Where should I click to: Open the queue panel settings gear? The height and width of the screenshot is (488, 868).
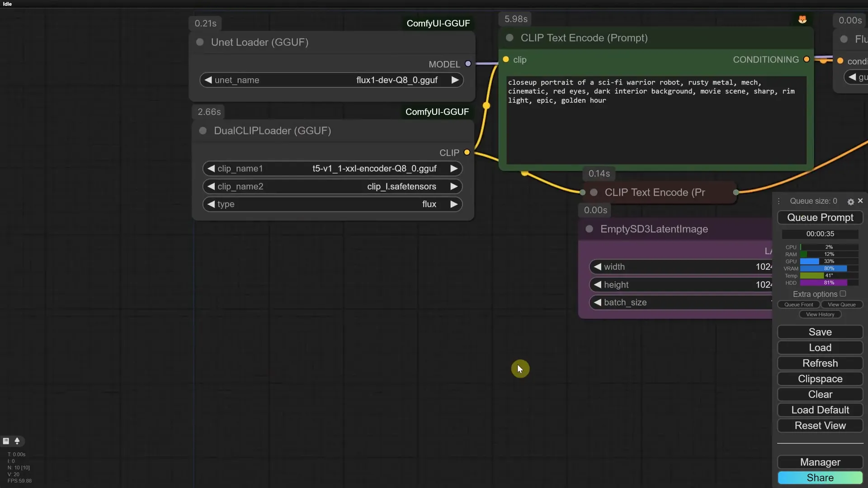[x=850, y=202]
